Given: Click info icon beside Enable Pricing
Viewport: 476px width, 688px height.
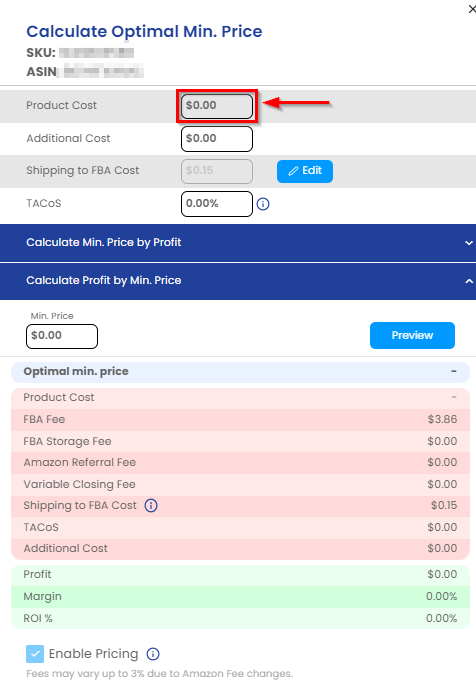Looking at the screenshot, I should (x=153, y=654).
